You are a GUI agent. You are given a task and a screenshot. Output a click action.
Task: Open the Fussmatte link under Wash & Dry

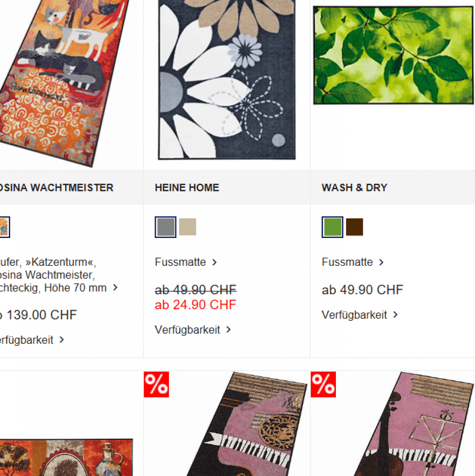pyautogui.click(x=353, y=262)
